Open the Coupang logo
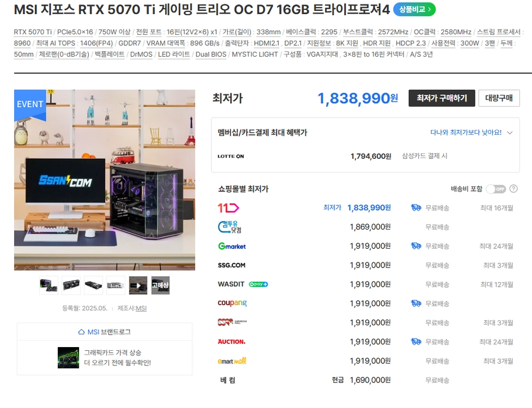This screenshot has height=408, width=532. (232, 303)
